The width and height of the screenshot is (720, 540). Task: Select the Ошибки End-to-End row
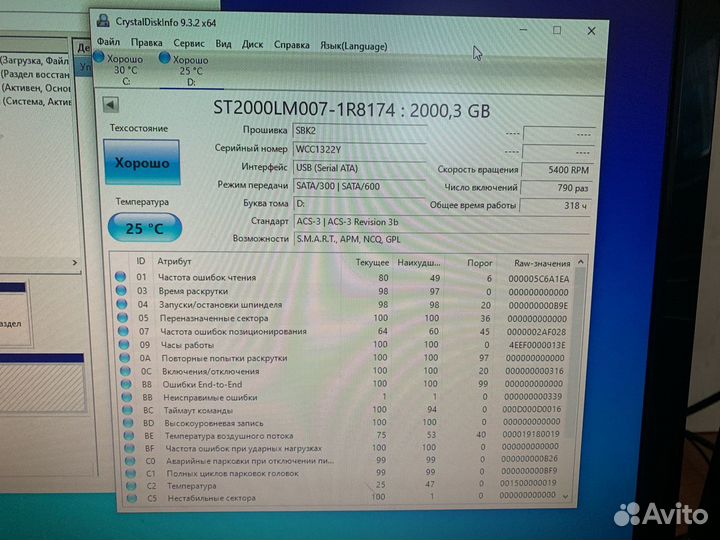pos(343,384)
